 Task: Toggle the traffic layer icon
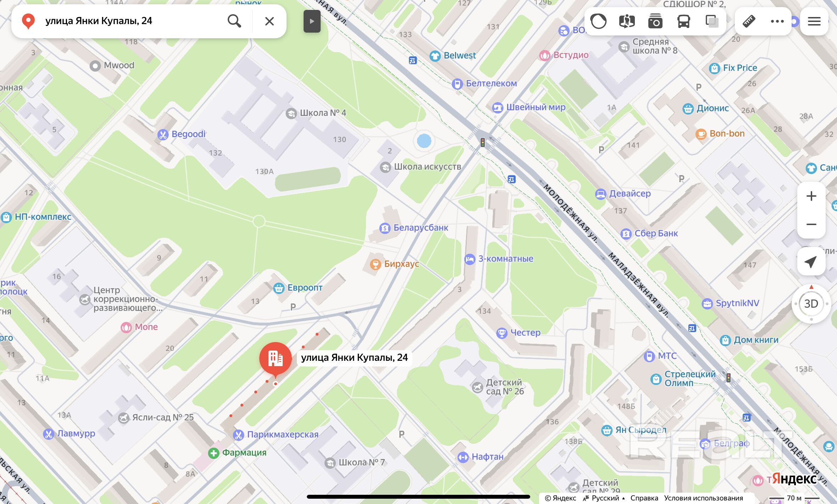598,21
